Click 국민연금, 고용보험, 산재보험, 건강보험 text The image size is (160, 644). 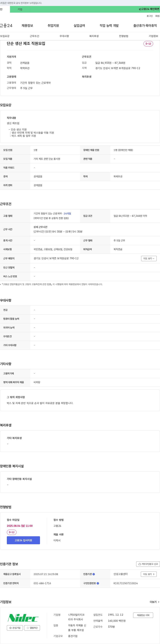pos(53,249)
